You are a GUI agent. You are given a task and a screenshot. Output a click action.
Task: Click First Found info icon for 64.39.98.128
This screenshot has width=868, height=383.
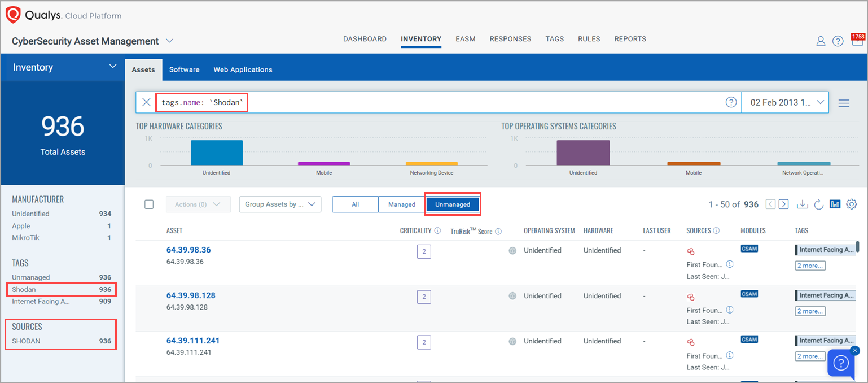[730, 310]
